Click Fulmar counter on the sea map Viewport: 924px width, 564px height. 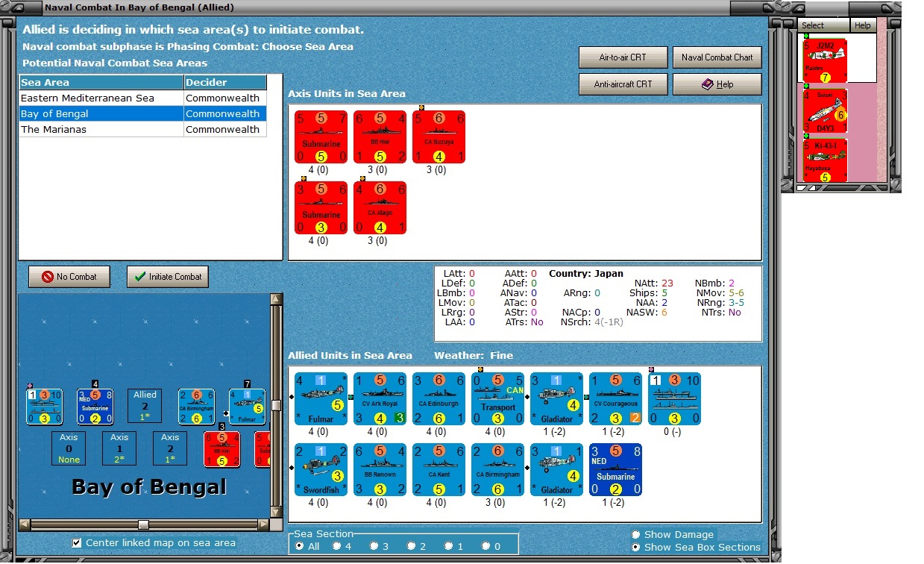click(x=247, y=407)
